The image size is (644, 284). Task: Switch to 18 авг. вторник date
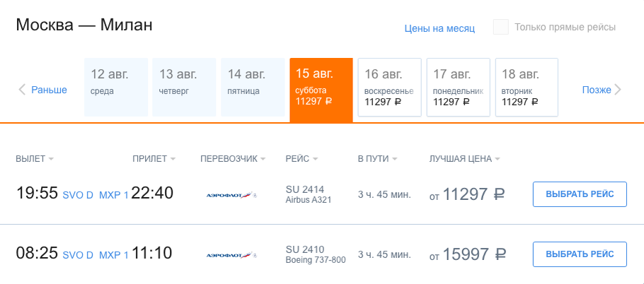(x=527, y=87)
